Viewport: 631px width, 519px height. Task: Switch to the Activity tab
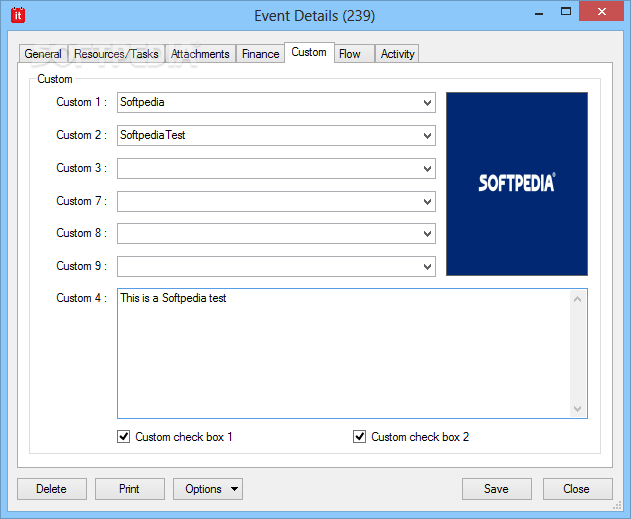(x=398, y=54)
